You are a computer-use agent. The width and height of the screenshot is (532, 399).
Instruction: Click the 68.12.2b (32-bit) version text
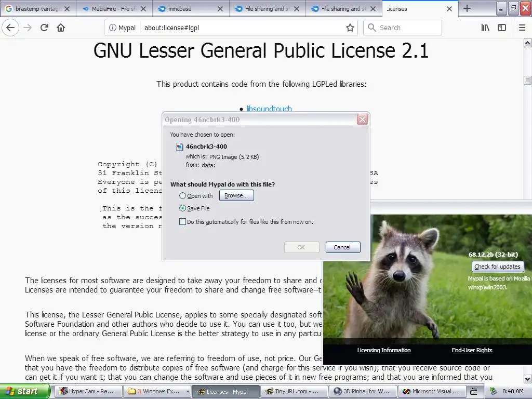tap(494, 255)
